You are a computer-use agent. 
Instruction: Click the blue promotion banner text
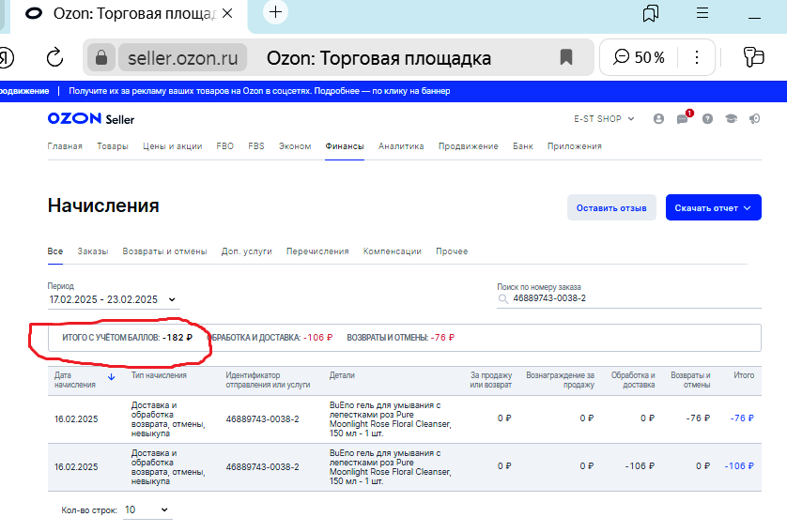click(259, 91)
